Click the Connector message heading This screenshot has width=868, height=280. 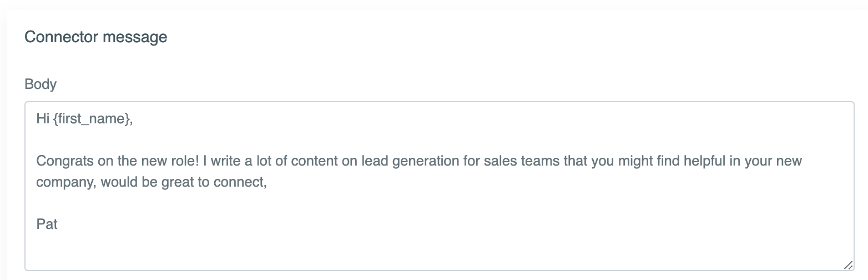click(96, 37)
